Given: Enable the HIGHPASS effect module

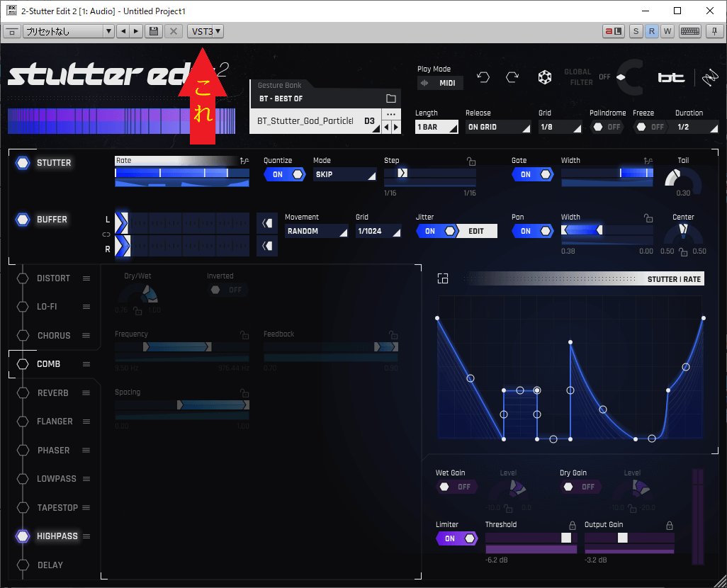Looking at the screenshot, I should click(x=22, y=536).
